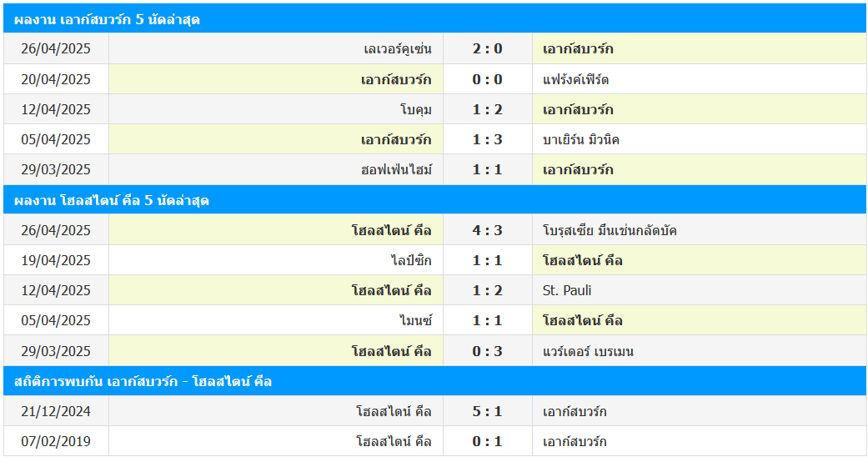This screenshot has height=462, width=868.
Task: Click the 0 : 1 score in 2019 match
Action: (x=487, y=442)
